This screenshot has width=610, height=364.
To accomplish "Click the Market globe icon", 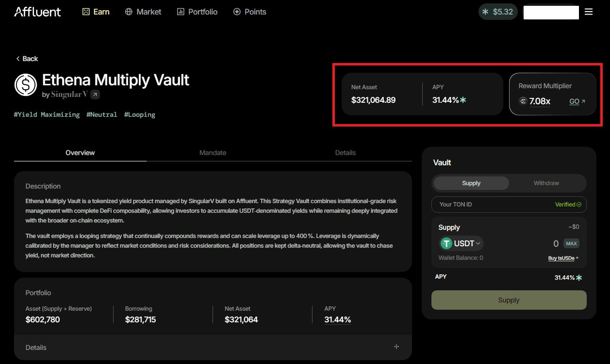I will pos(129,12).
